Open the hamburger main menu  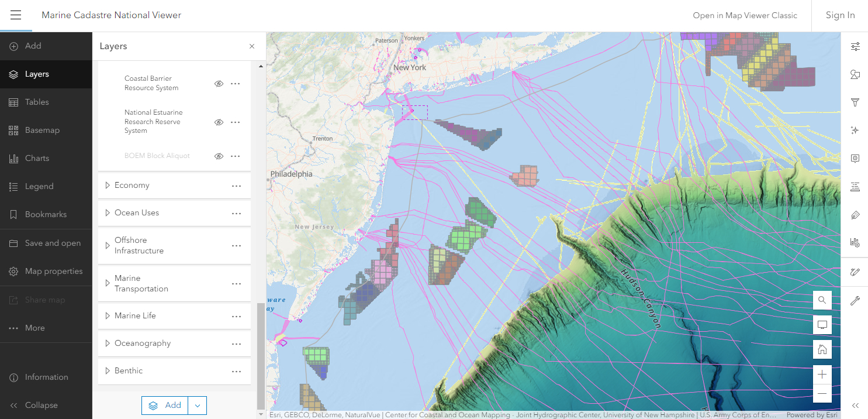[x=16, y=15]
